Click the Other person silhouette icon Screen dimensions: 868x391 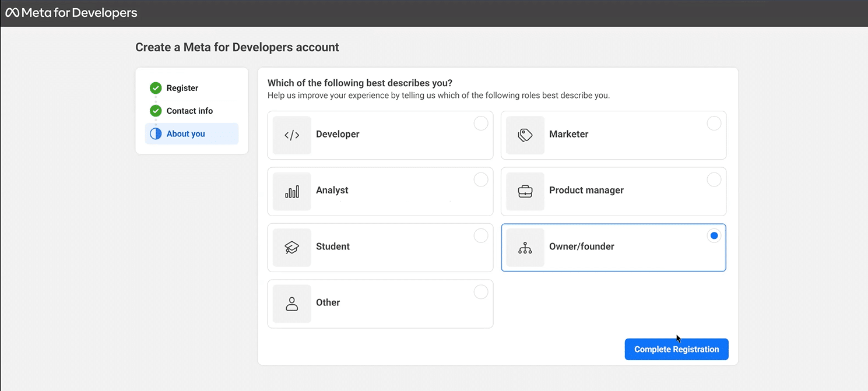pos(292,304)
